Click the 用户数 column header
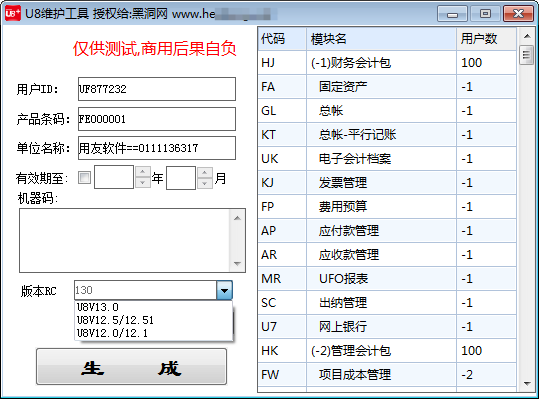Image resolution: width=539 pixels, height=399 pixels. [x=486, y=38]
